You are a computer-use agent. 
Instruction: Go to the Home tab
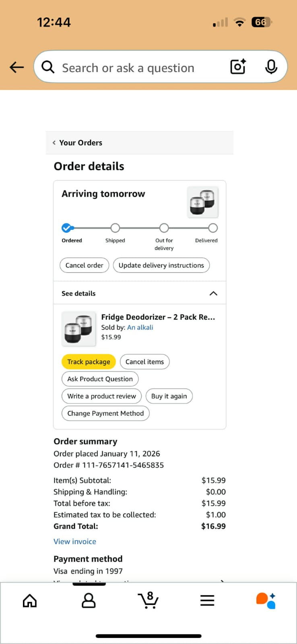pos(30,601)
